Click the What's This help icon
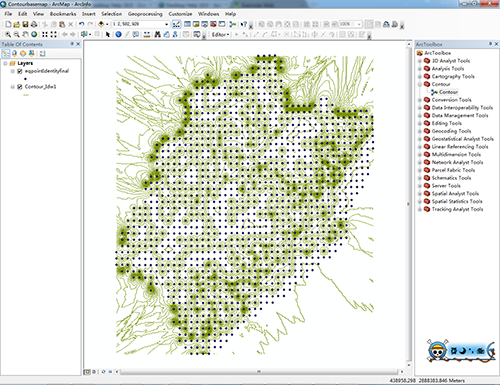500x385 pixels. [x=244, y=24]
